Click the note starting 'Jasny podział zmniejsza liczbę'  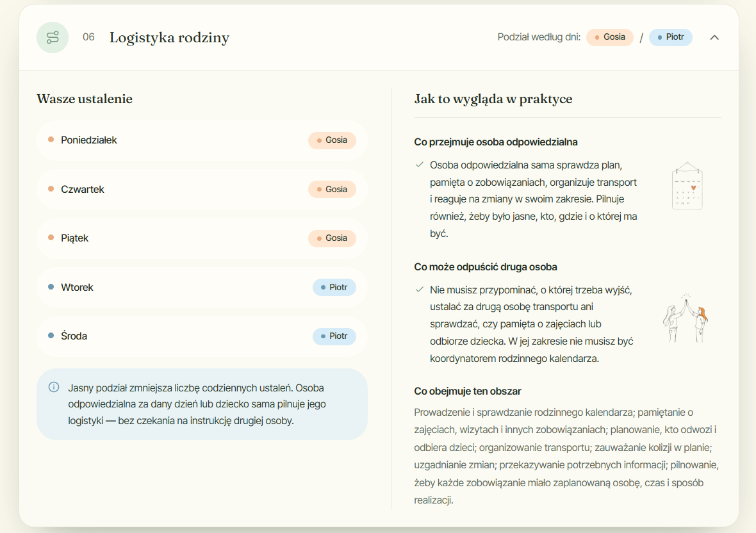point(202,404)
